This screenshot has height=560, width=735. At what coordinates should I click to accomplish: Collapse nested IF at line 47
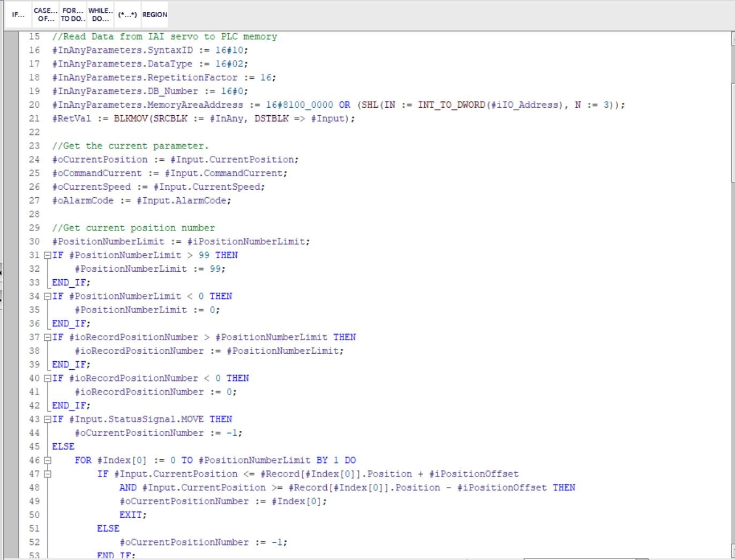47,474
